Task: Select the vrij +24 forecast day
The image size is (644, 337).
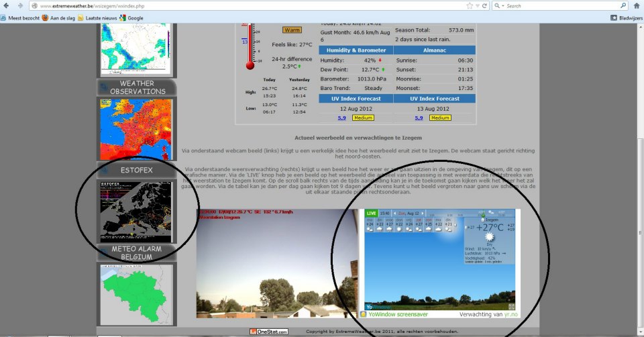Action: [409, 225]
